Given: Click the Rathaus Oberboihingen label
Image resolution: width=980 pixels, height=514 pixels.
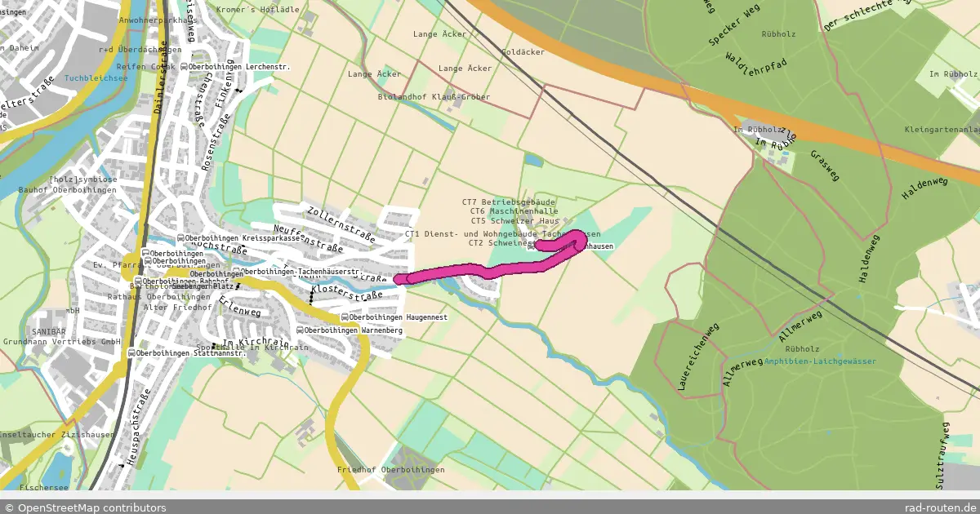Looking at the screenshot, I should 161,296.
